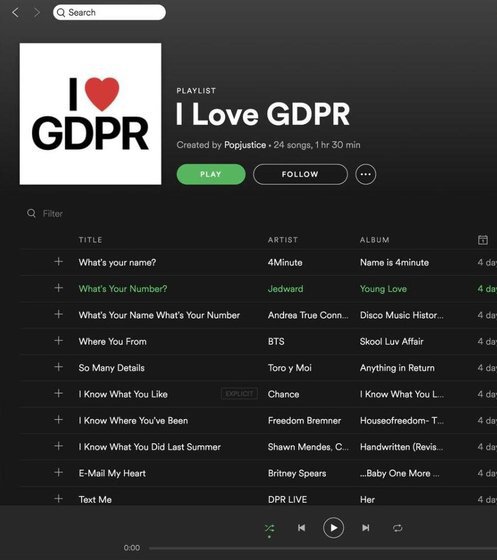
Task: Open album Disco Music Histor...
Action: click(x=402, y=315)
